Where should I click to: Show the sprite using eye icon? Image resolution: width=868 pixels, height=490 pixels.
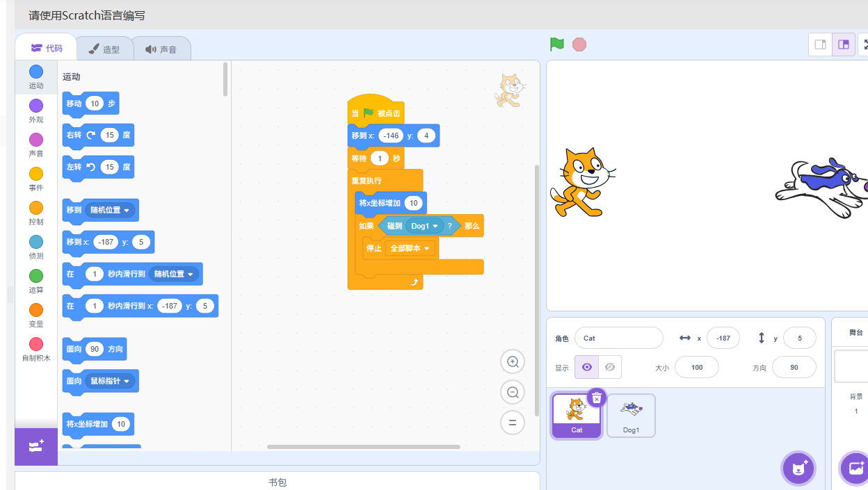[x=586, y=367]
